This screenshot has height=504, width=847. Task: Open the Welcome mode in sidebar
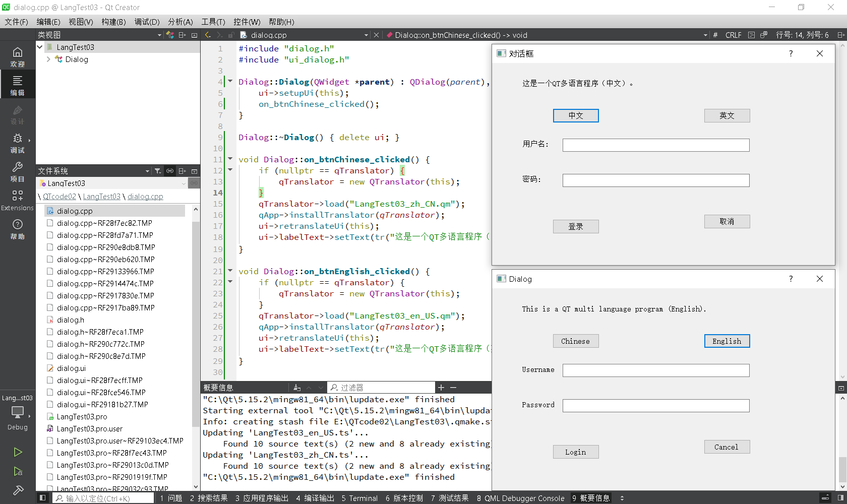pyautogui.click(x=17, y=56)
